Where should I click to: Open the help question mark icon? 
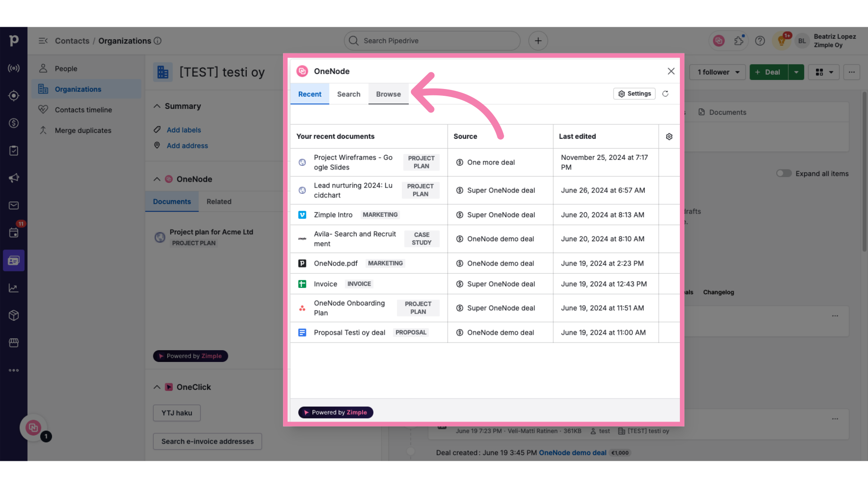(760, 41)
